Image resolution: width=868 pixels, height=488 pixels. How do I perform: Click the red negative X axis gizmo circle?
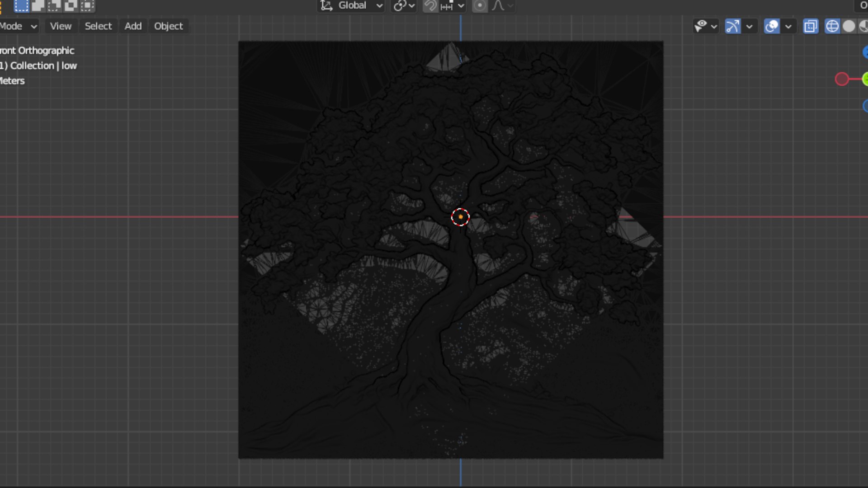point(842,79)
